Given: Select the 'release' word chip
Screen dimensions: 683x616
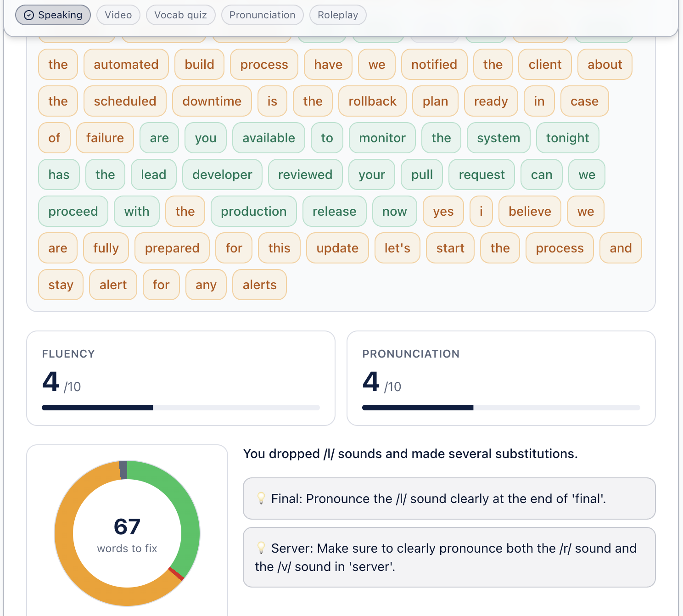Looking at the screenshot, I should point(335,211).
